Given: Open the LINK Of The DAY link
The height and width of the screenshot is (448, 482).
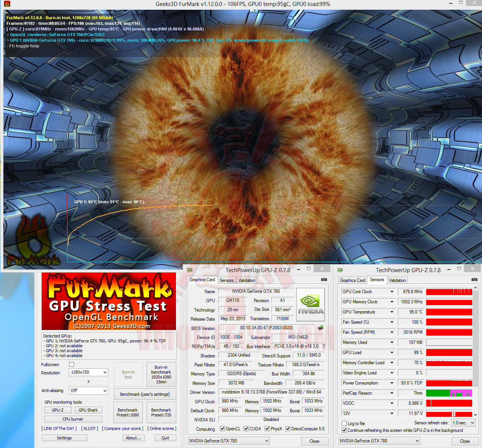Looking at the screenshot, I should point(59,428).
